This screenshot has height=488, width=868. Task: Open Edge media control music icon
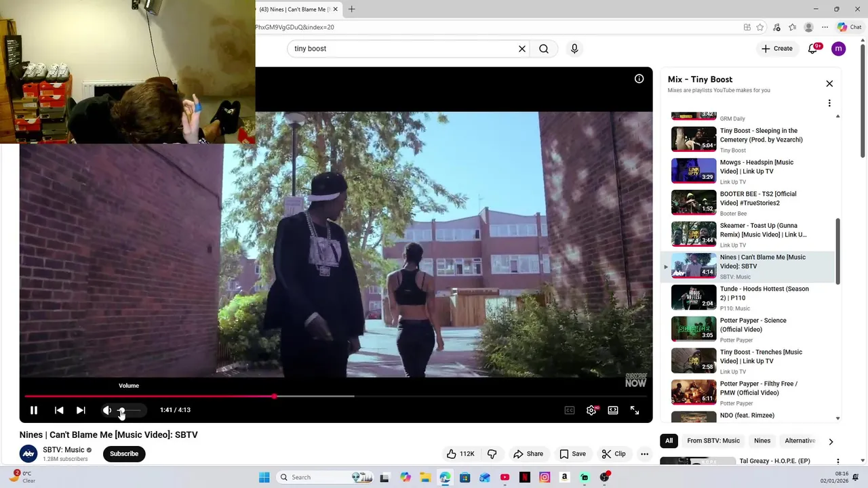[776, 27]
